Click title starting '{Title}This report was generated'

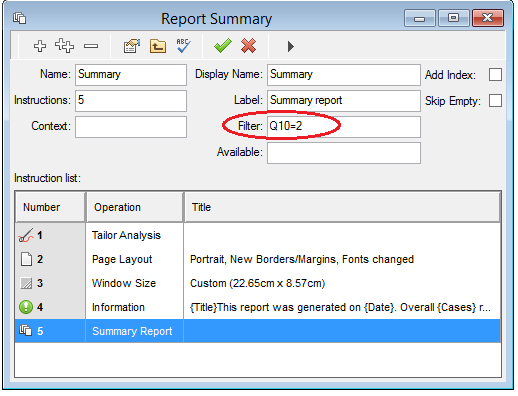click(340, 307)
